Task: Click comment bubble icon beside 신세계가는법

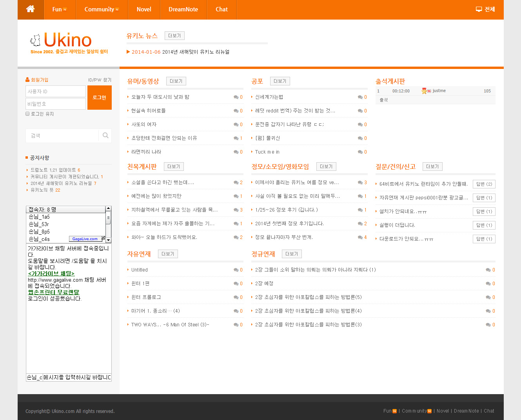Action: (360, 97)
